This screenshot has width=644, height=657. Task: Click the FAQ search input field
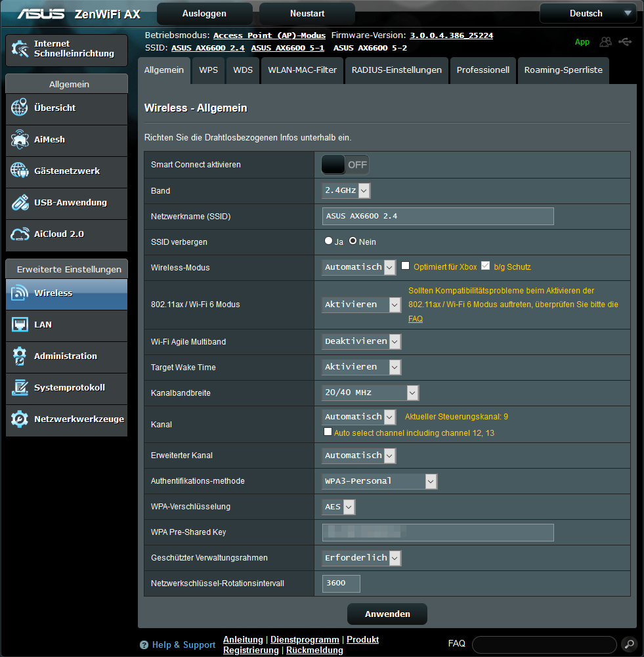tap(545, 645)
